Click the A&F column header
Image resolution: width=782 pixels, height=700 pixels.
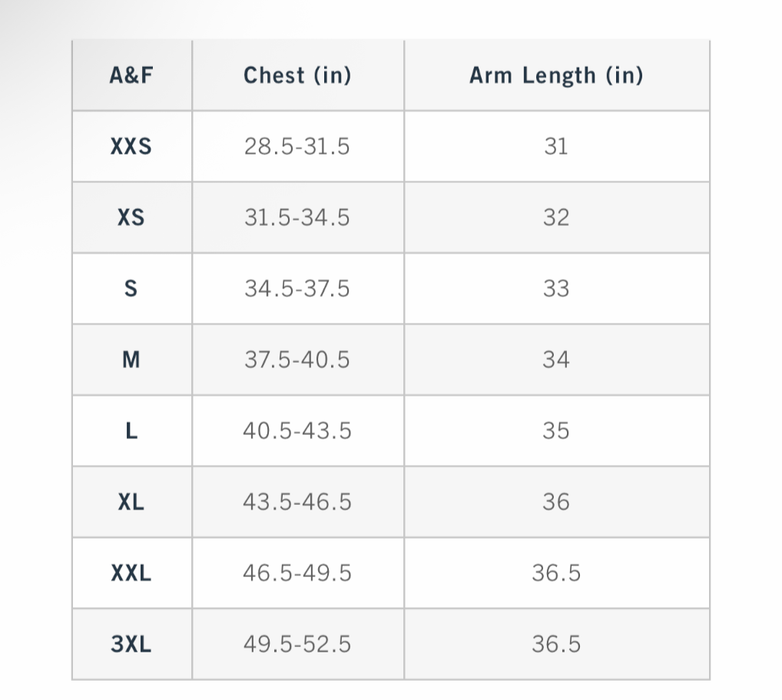(131, 75)
